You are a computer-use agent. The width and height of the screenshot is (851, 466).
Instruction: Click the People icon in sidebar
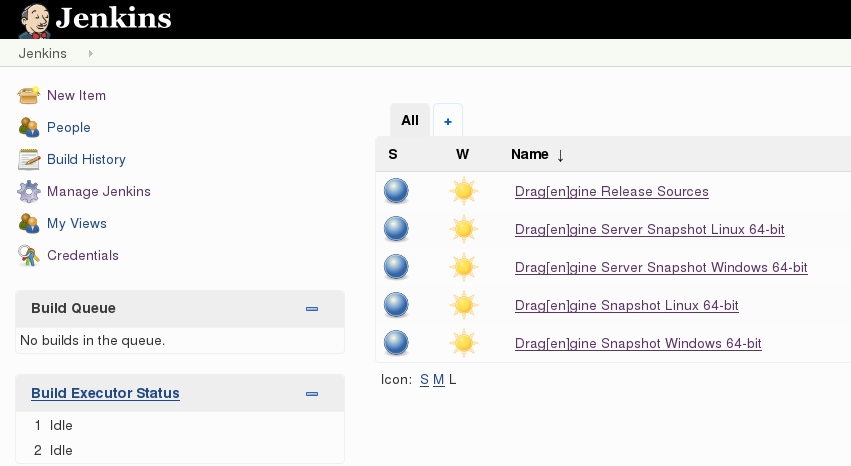[x=29, y=127]
